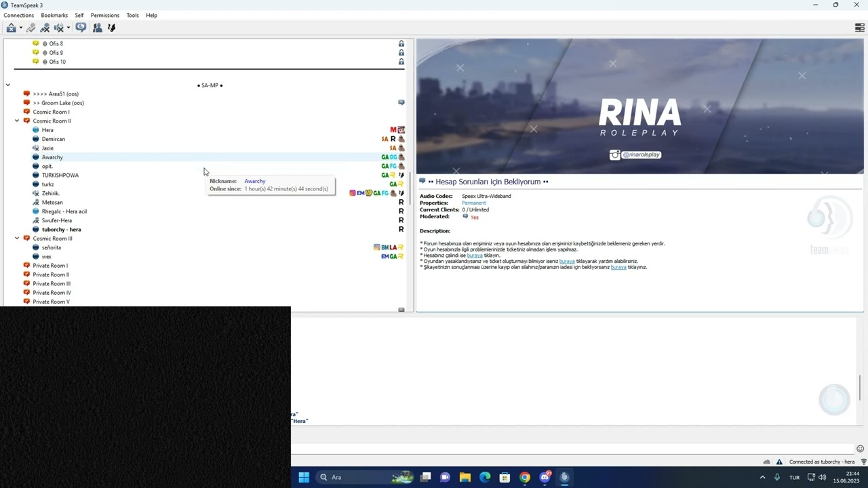The width and height of the screenshot is (868, 488).
Task: Open the emoji picker smiley icon
Action: pos(861,449)
